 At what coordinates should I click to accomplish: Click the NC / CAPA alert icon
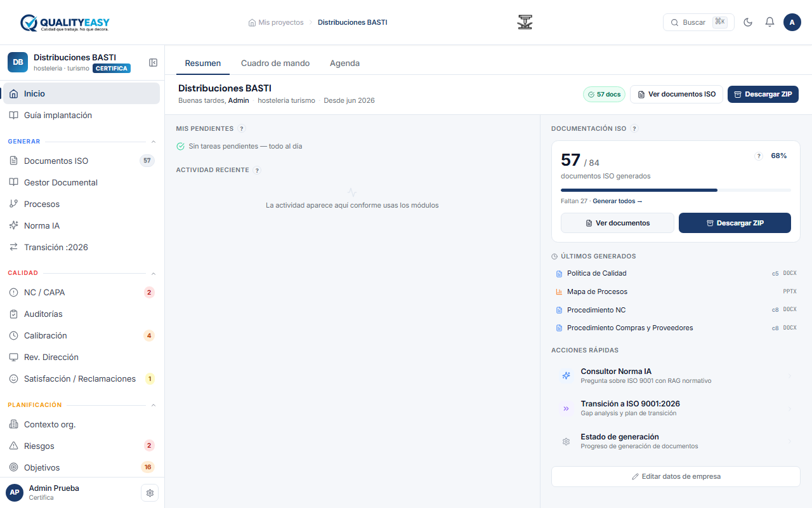tap(13, 292)
